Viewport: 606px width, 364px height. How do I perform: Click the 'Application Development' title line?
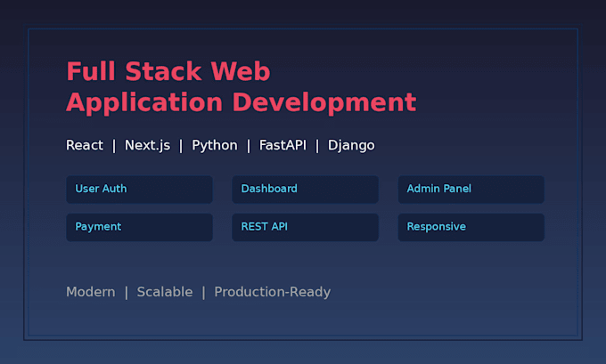click(x=242, y=103)
